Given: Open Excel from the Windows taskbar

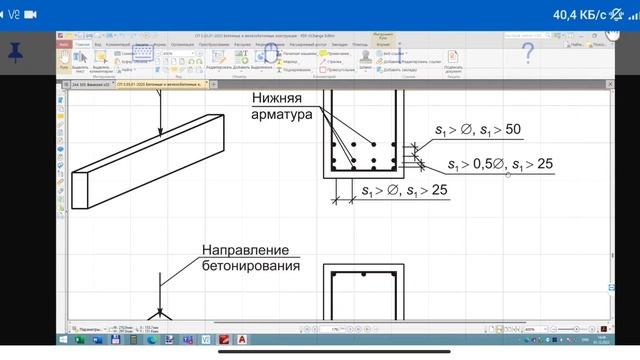Looking at the screenshot, I should (80, 340).
